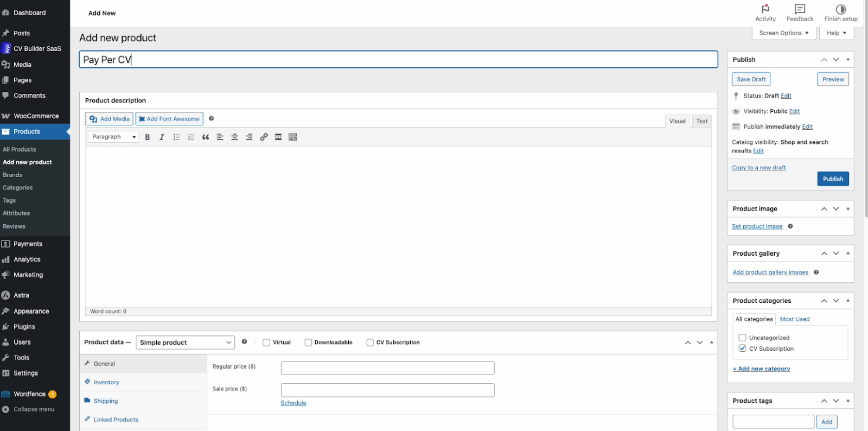Collapse the Product image panel
The width and height of the screenshot is (868, 431).
848,209
